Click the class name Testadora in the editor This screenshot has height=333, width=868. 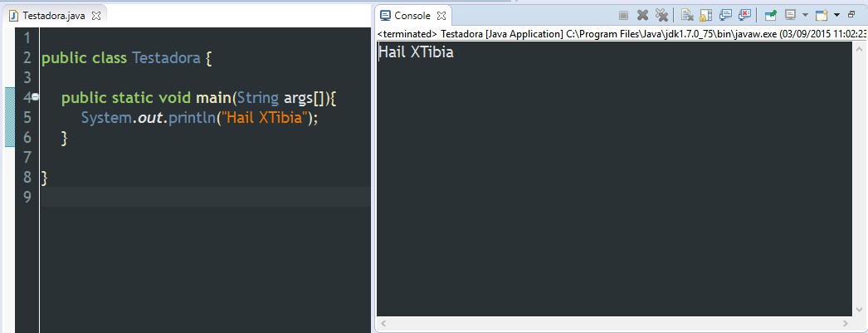coord(166,57)
